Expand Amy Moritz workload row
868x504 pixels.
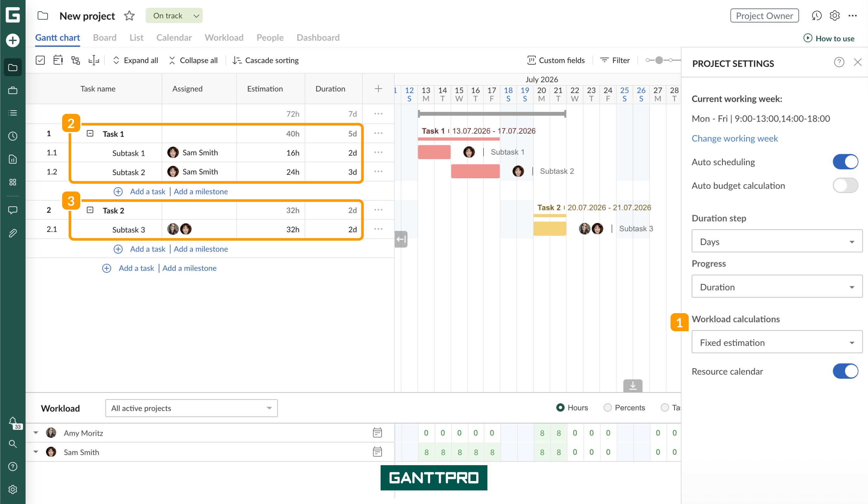[36, 433]
